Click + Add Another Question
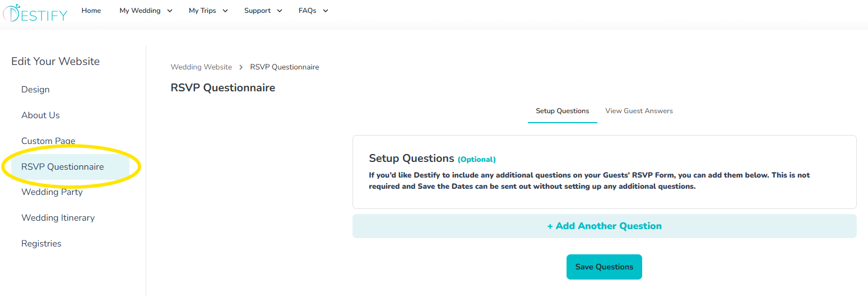The width and height of the screenshot is (868, 307). coord(604,226)
